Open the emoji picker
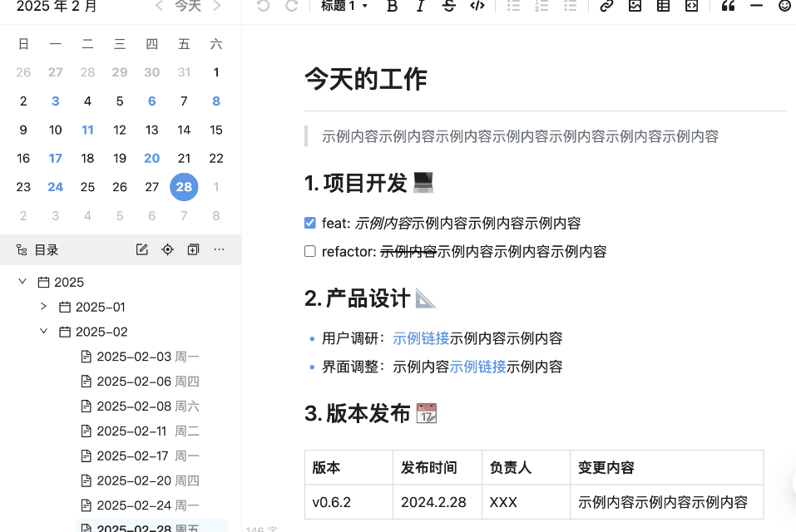The width and height of the screenshot is (796, 532). click(785, 6)
